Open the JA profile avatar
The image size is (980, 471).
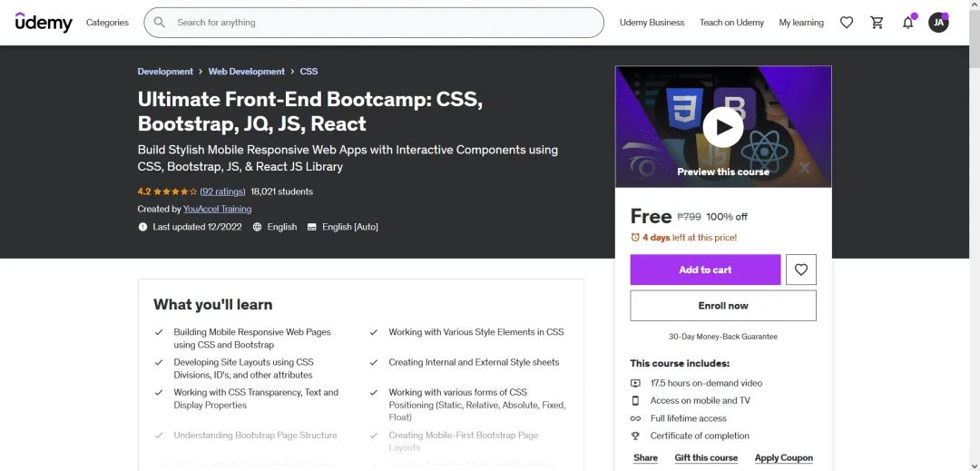[938, 23]
